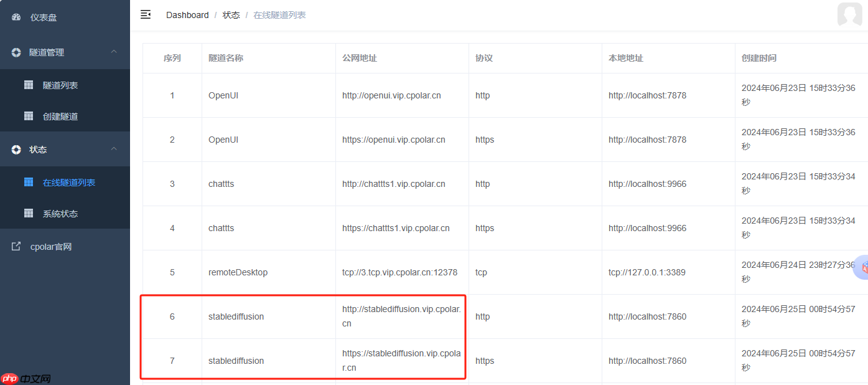Click the OpenUI name in row 1

[223, 95]
